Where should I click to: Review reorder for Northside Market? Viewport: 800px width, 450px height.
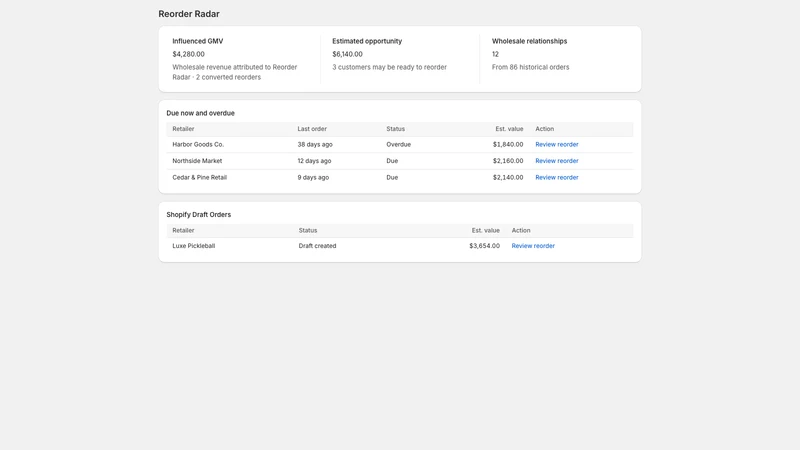[557, 161]
